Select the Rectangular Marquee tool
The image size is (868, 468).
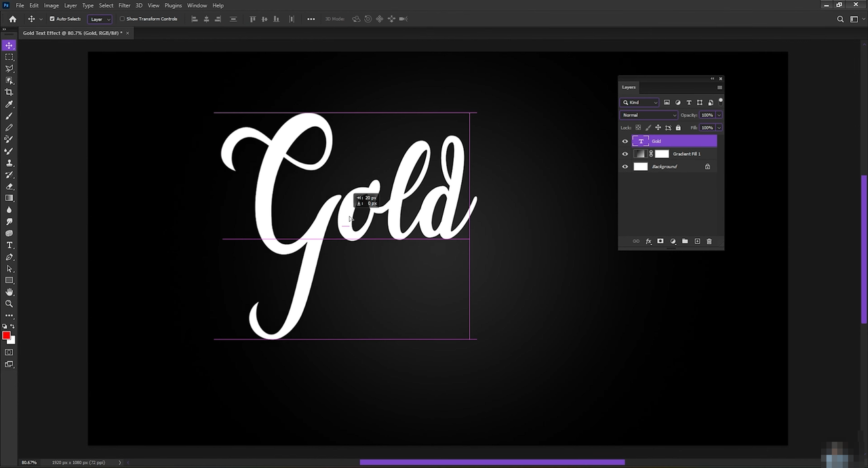tap(9, 57)
